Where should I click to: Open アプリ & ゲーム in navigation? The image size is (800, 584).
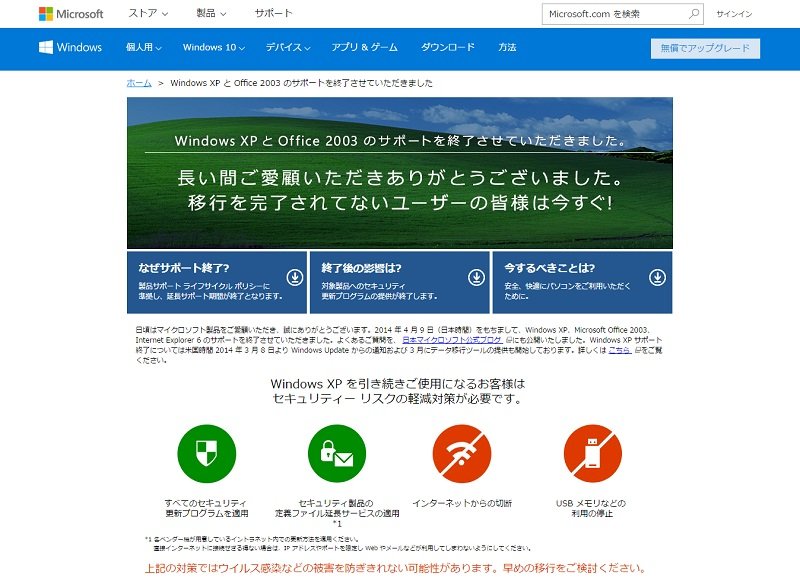point(364,47)
